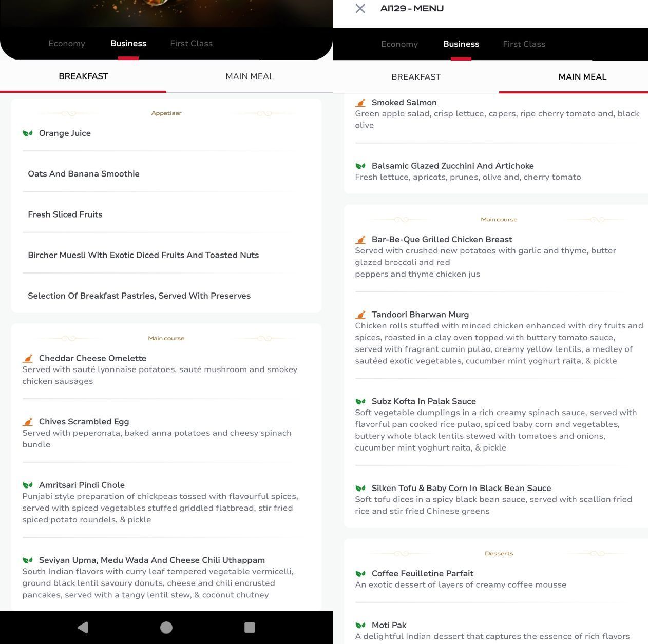The width and height of the screenshot is (648, 644).
Task: Click the chicken icon beside Tandoori Bharwan Murg
Action: tap(360, 315)
